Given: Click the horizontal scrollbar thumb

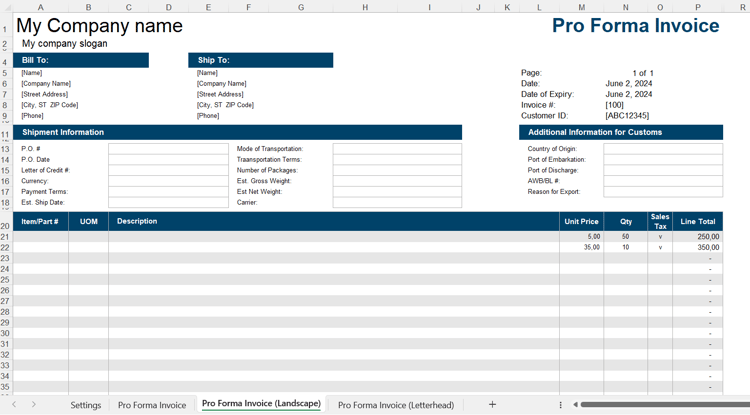Looking at the screenshot, I should [665, 405].
